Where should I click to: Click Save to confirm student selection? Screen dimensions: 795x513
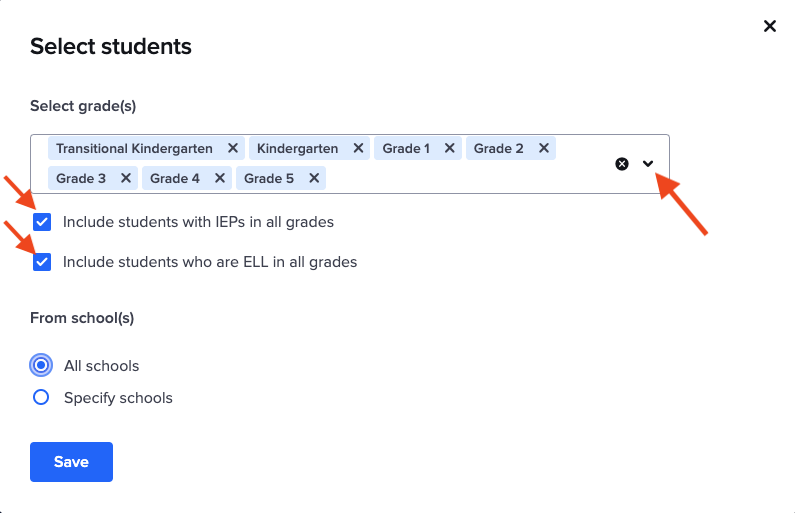(71, 462)
